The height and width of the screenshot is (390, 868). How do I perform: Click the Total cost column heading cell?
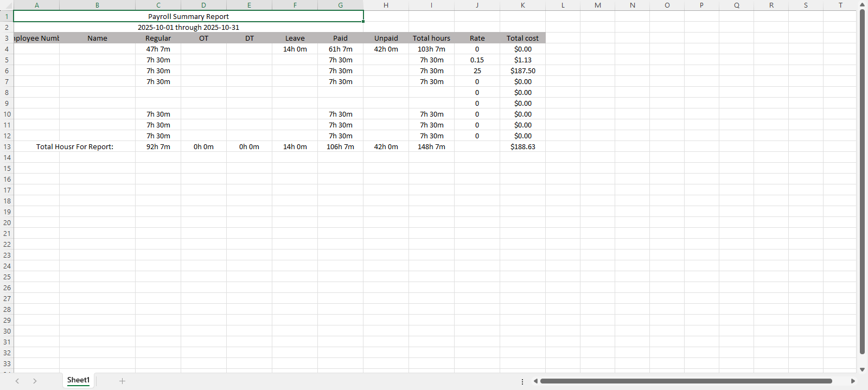[522, 38]
